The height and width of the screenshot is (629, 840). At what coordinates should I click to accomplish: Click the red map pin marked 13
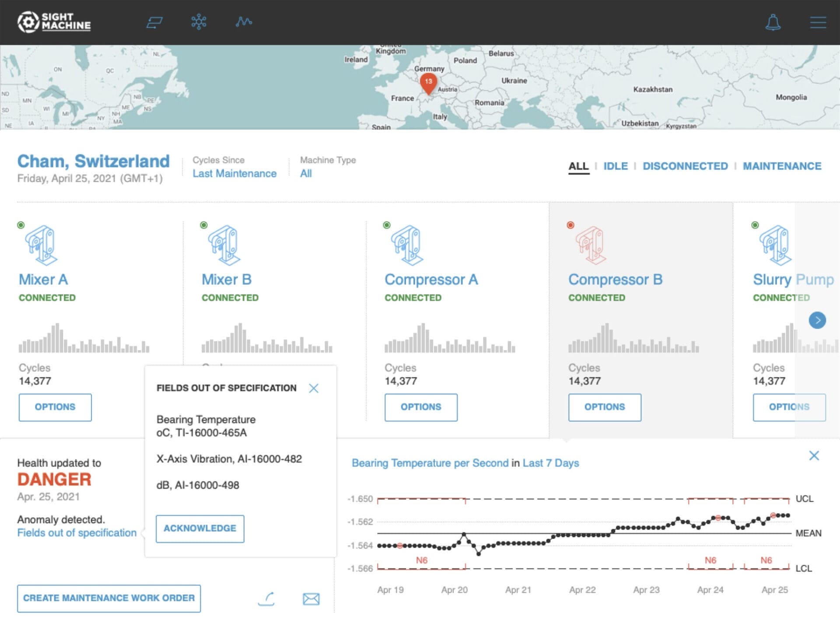point(428,84)
